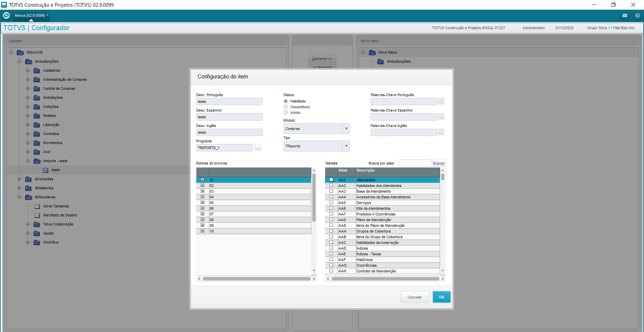Click the Cancelar button
Screen dimensions: 644x332
(415, 297)
